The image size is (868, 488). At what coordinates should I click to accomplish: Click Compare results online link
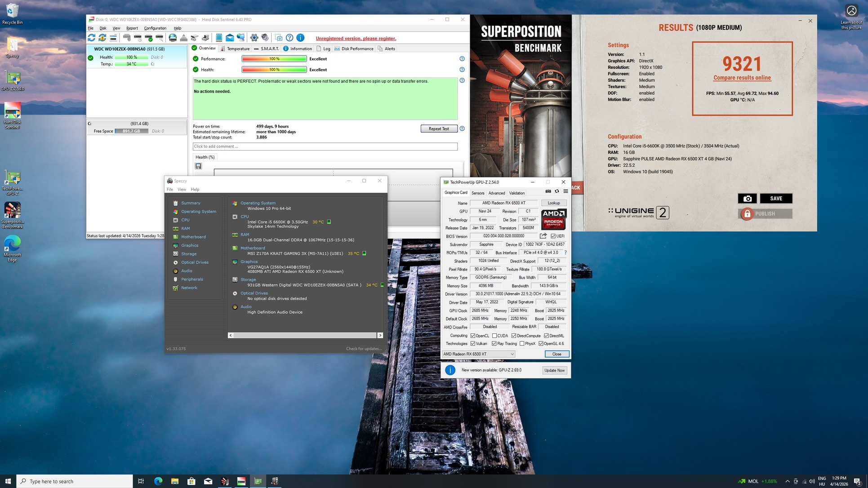pyautogui.click(x=742, y=78)
